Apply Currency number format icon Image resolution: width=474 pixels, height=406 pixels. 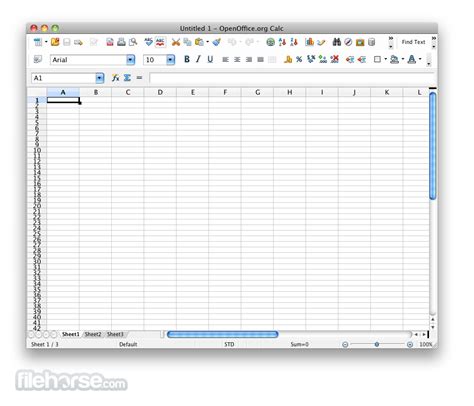click(288, 59)
